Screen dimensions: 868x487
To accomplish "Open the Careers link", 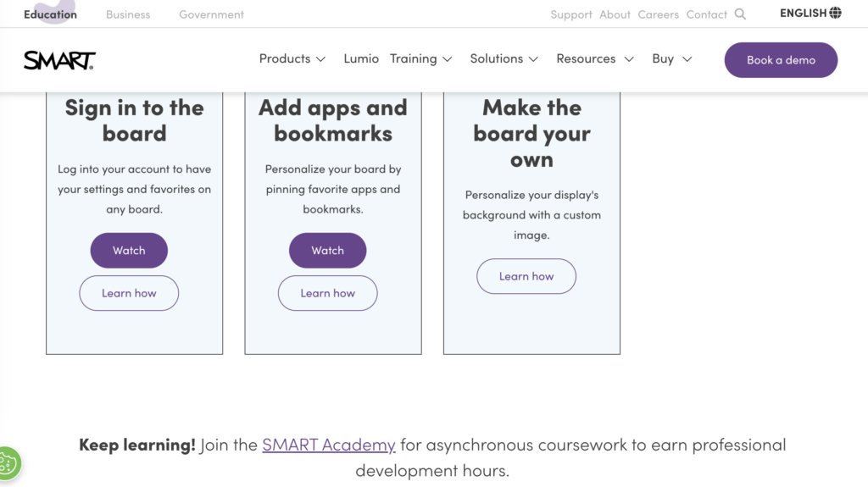I will coord(658,14).
